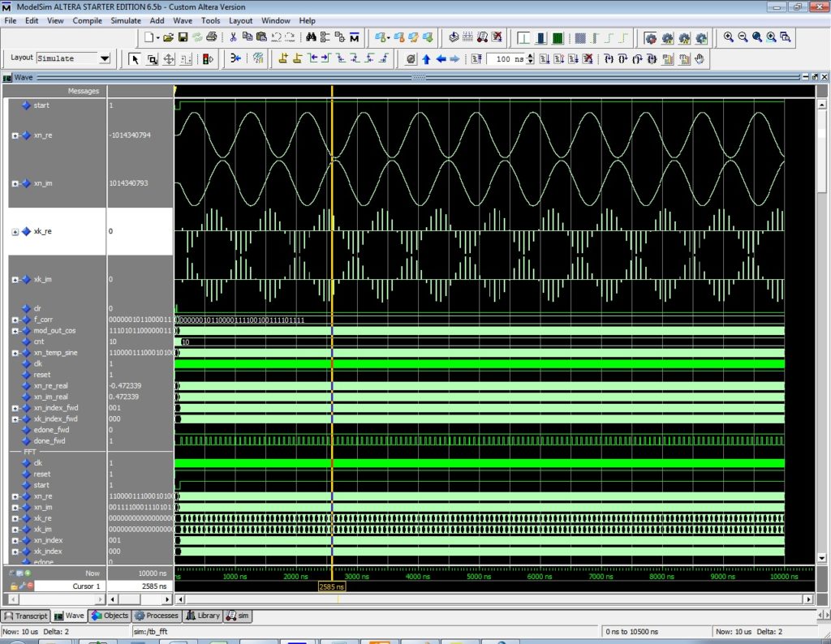Viewport: 831px width, 644px height.
Task: Open the Simulate menu
Action: point(126,20)
